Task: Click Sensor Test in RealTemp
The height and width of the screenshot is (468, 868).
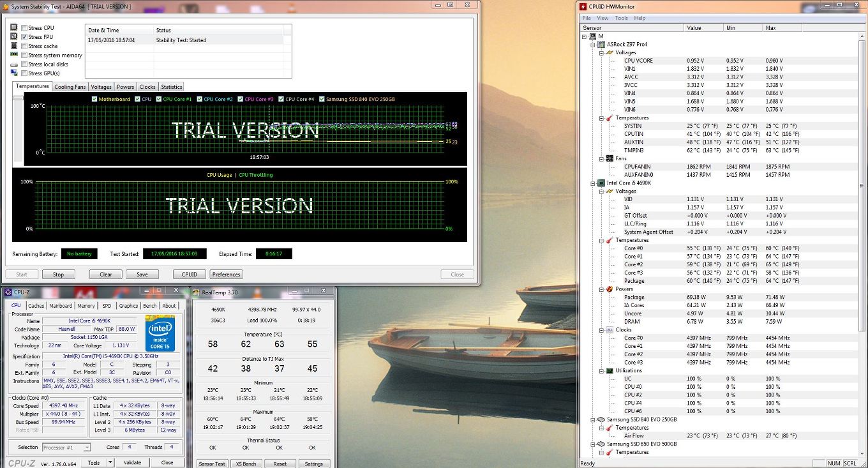Action: click(x=211, y=464)
